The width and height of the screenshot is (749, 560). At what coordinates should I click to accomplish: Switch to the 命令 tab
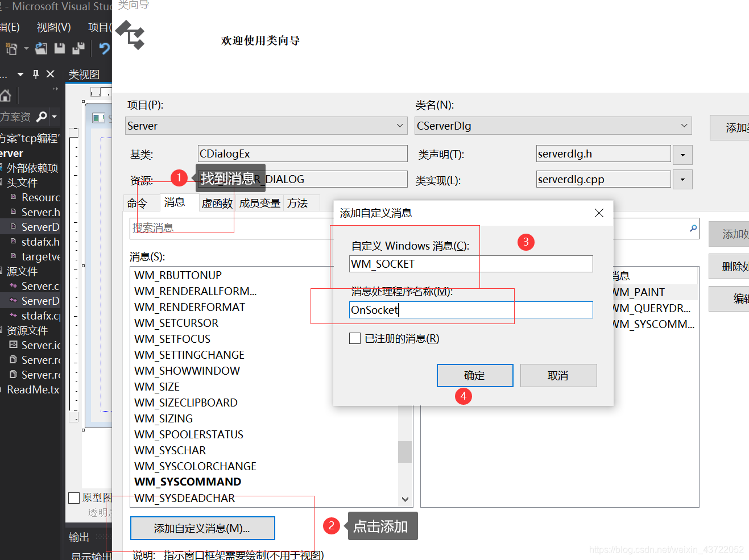point(137,203)
